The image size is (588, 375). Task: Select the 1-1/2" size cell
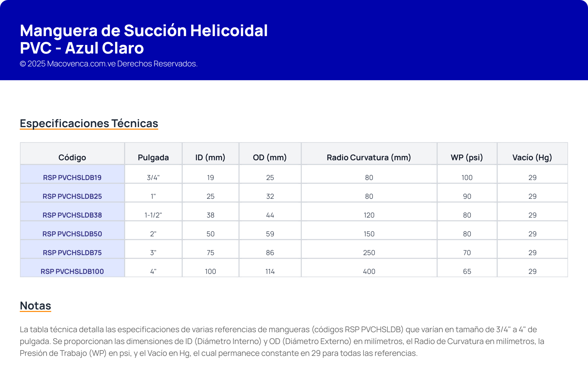point(153,215)
